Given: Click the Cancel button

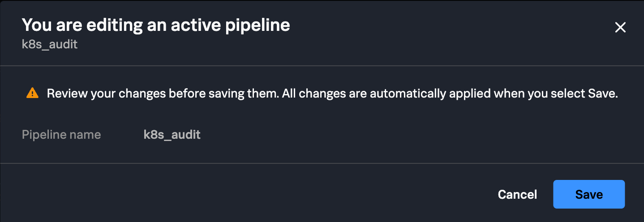Looking at the screenshot, I should [x=517, y=194].
